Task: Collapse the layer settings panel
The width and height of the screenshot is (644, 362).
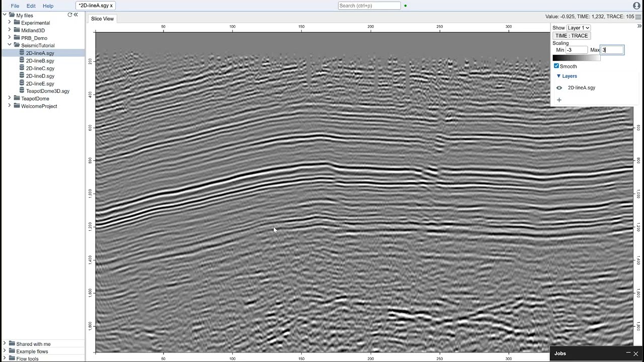Action: (639, 26)
